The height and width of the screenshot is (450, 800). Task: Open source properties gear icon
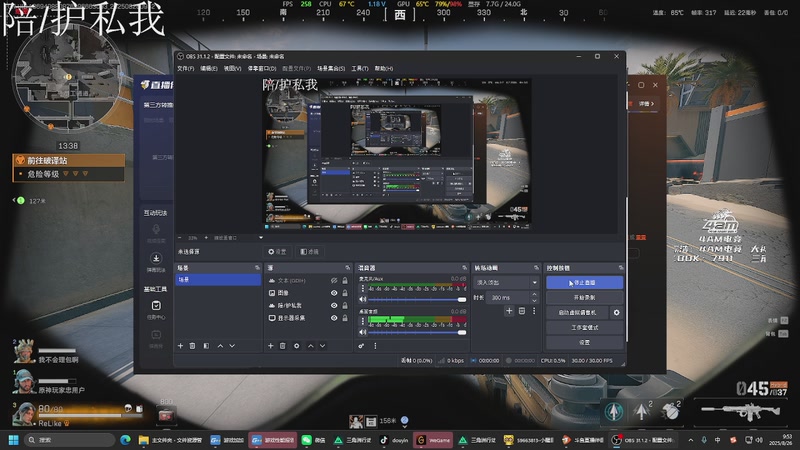click(x=296, y=346)
